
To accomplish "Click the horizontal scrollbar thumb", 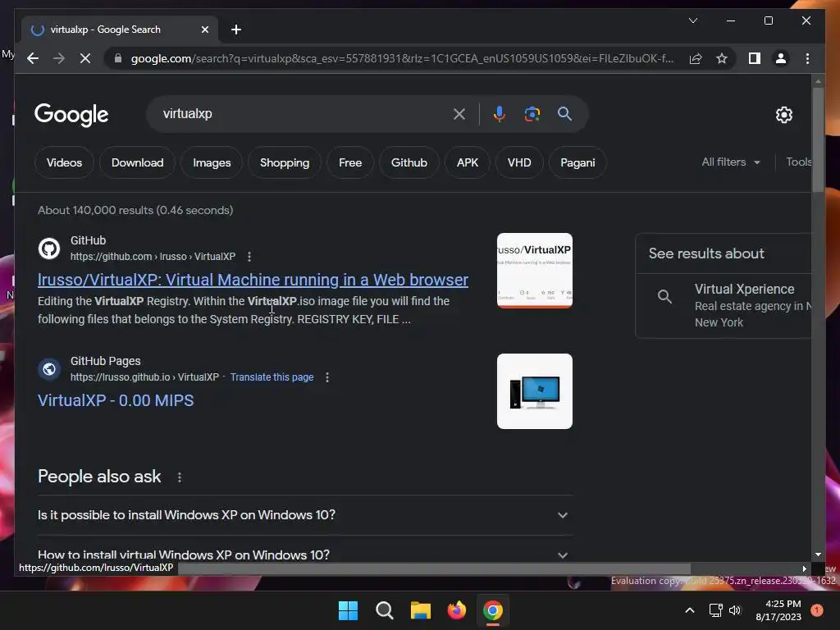I will pos(434,568).
